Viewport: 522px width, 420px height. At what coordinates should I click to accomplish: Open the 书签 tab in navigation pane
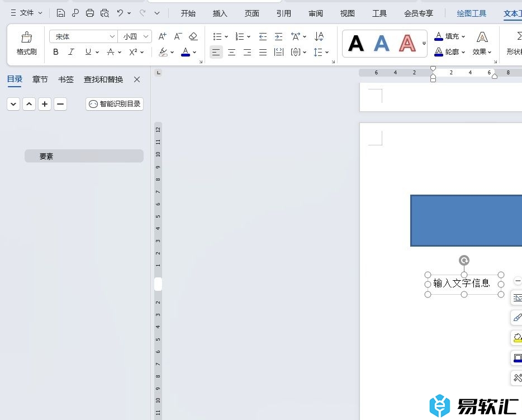click(66, 79)
